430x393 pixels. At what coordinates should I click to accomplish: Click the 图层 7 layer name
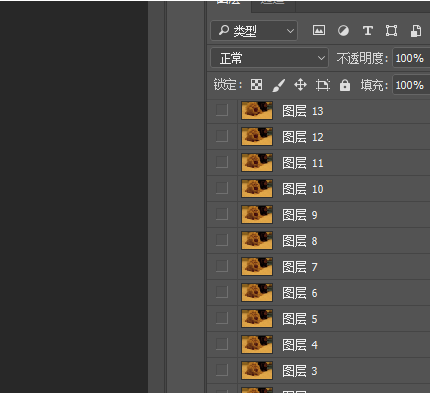click(300, 267)
